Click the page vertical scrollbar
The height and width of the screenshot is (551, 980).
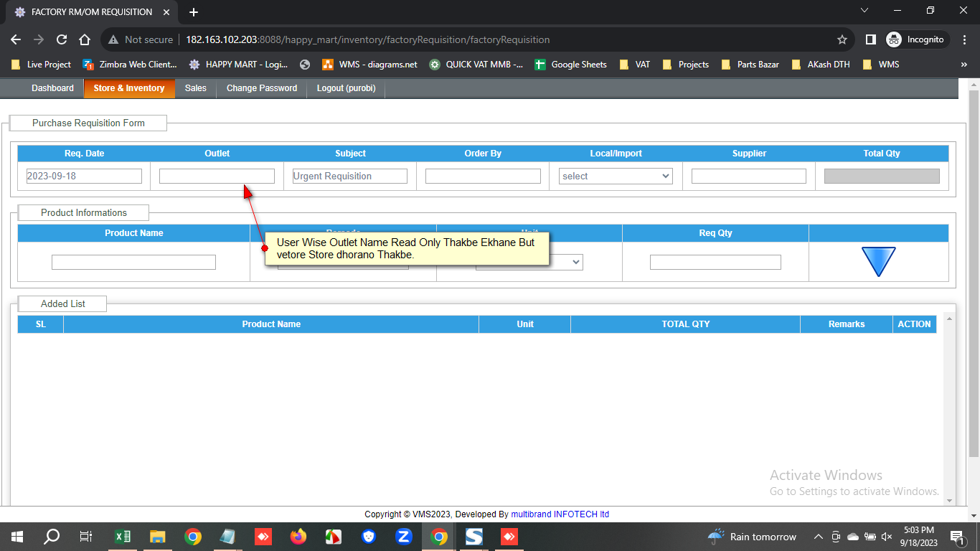click(x=974, y=273)
